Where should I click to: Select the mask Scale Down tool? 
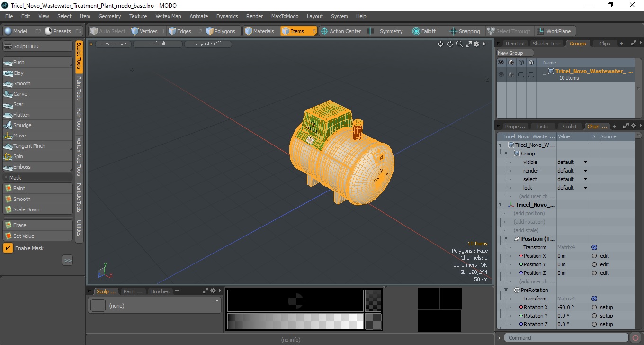click(37, 209)
